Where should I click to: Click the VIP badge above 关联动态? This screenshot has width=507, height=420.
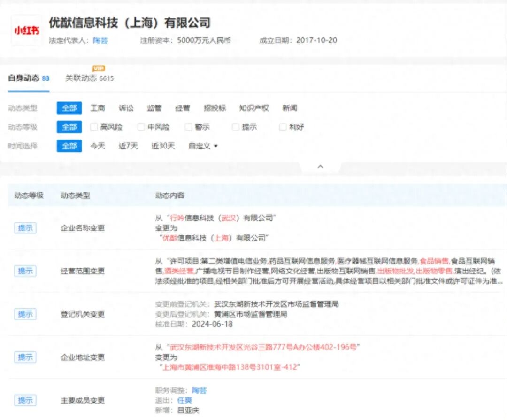point(99,68)
